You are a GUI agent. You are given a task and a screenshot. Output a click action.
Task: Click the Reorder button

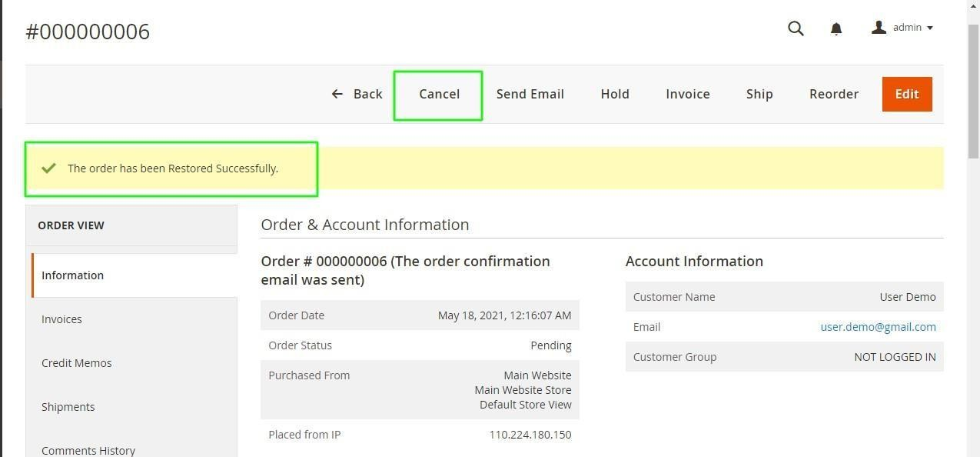click(x=833, y=94)
